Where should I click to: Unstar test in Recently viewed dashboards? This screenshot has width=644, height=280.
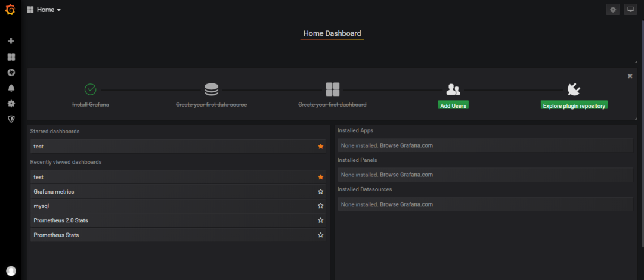(x=320, y=177)
